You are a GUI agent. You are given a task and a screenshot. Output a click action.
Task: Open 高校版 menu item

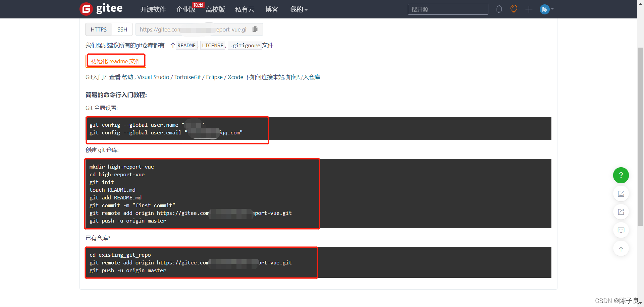(x=215, y=9)
